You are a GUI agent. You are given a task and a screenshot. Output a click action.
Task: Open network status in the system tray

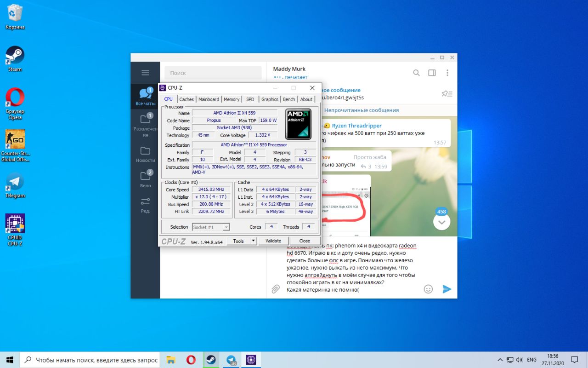pyautogui.click(x=510, y=360)
